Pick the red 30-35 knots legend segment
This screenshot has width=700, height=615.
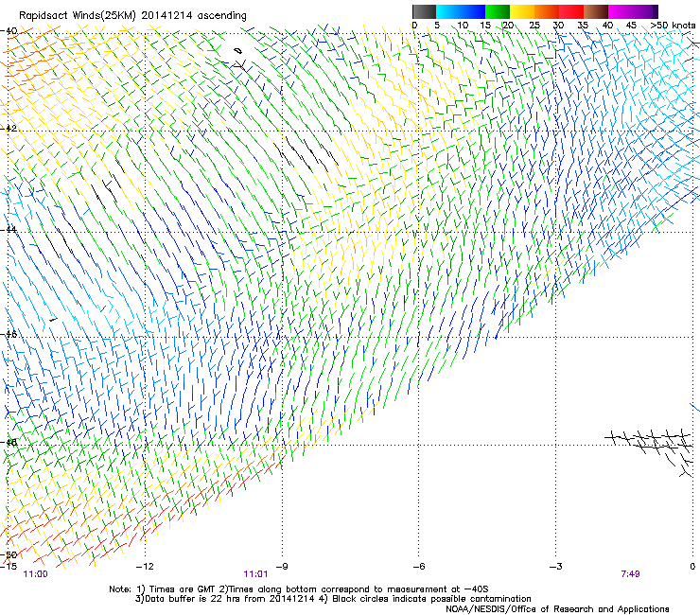click(x=571, y=11)
